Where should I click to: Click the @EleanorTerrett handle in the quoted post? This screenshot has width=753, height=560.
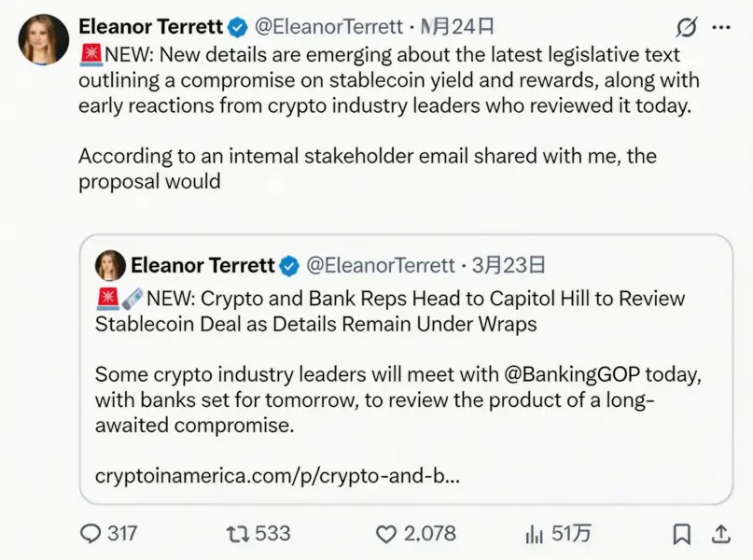click(x=381, y=266)
